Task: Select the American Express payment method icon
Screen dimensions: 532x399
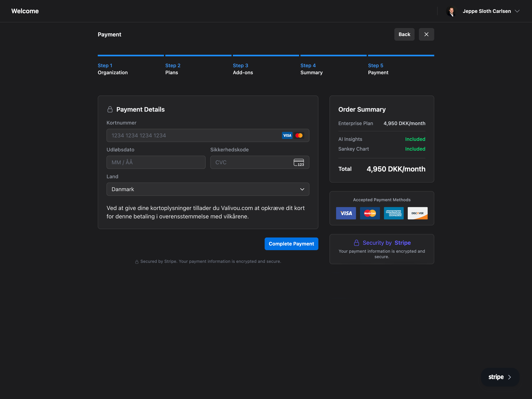Action: click(394, 213)
